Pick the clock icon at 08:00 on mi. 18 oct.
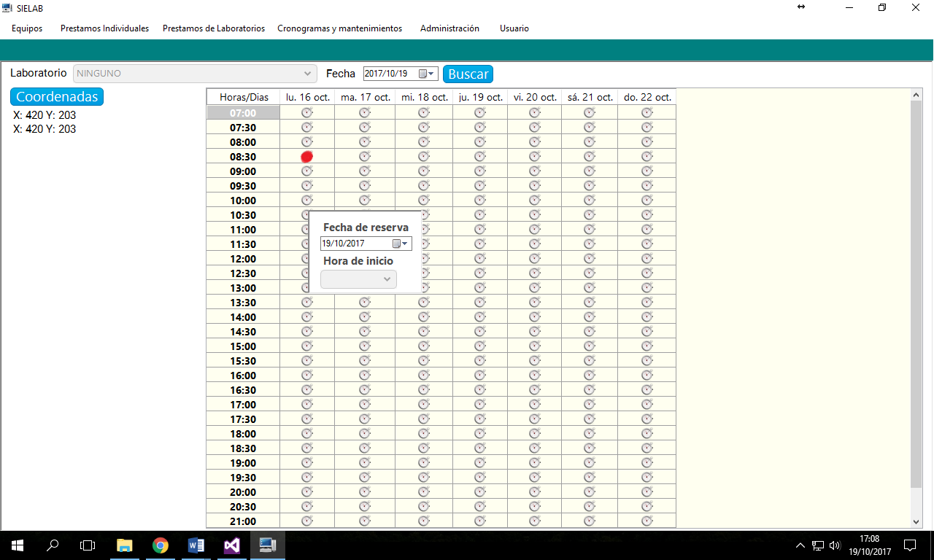This screenshot has height=560, width=934. point(424,142)
